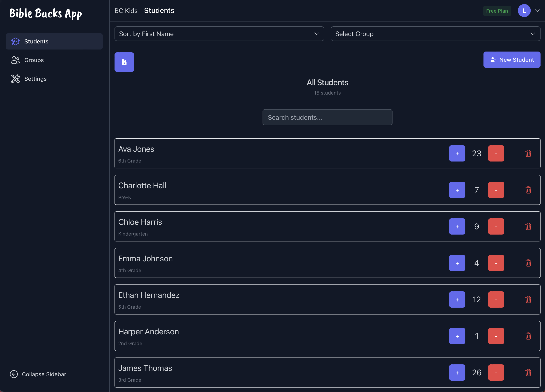Click the Free Plan badge
This screenshot has height=392, width=545.
coord(497,11)
